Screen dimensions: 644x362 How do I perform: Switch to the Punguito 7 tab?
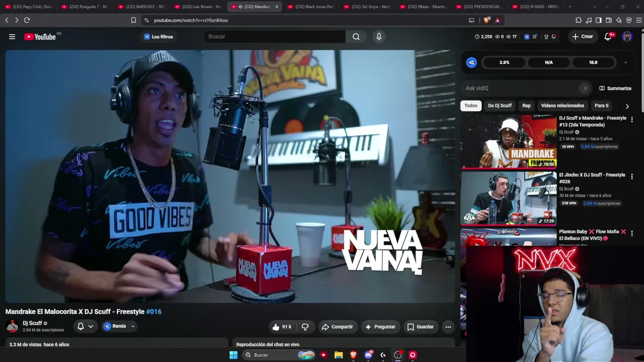point(85,7)
